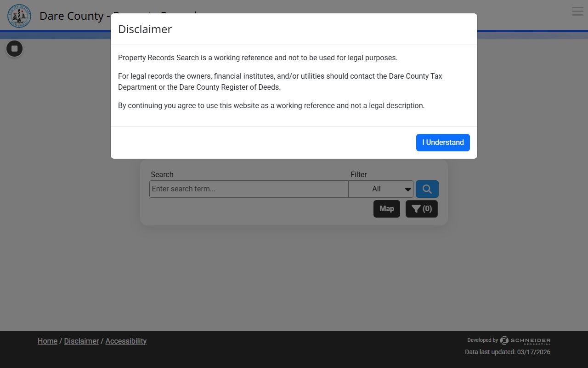
Task: Click the Dare County seal logo
Action: tap(19, 16)
